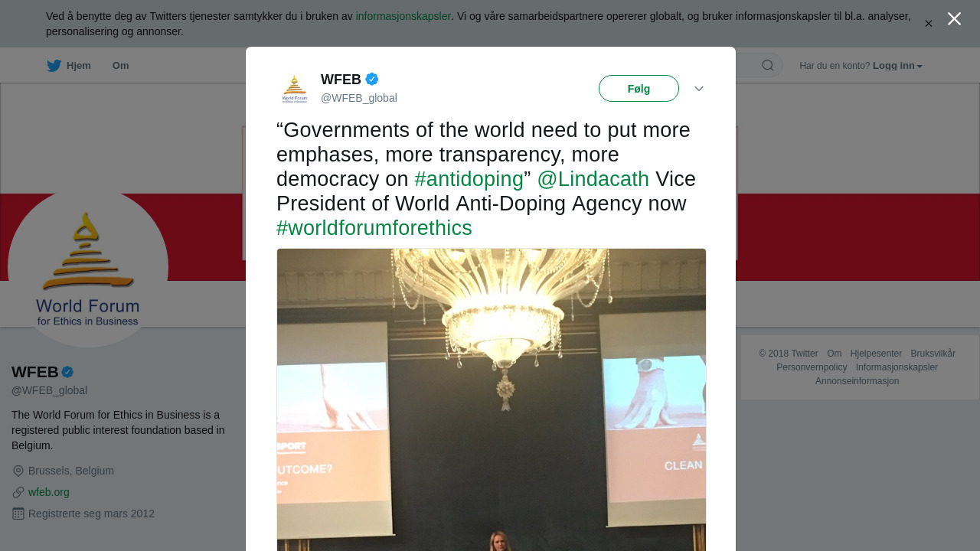Click verified badge next to WFEB in tweet

click(x=372, y=79)
